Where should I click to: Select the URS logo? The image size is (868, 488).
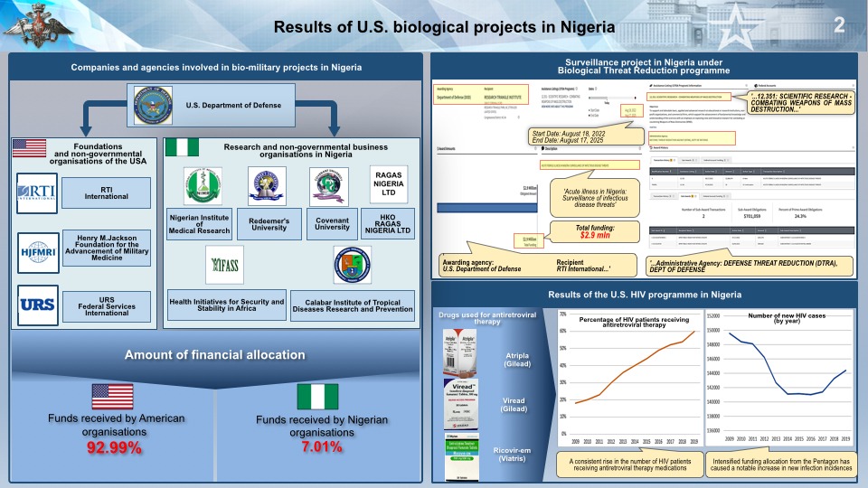[x=36, y=305]
